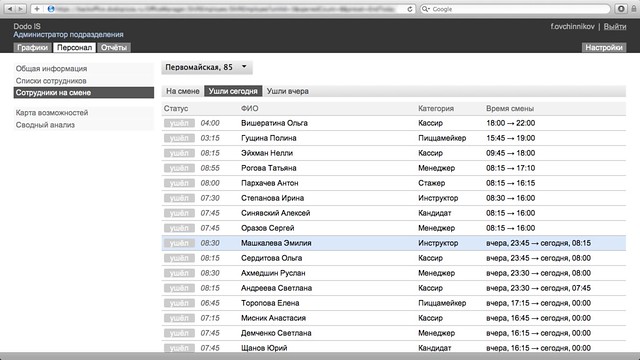Click the Категория column header
This screenshot has height=360, width=640.
436,109
